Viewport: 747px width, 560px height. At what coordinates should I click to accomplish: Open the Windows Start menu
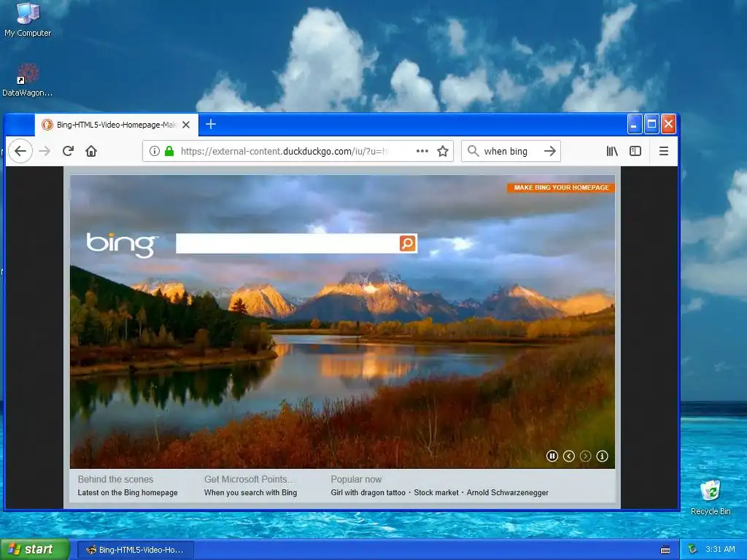tap(35, 550)
